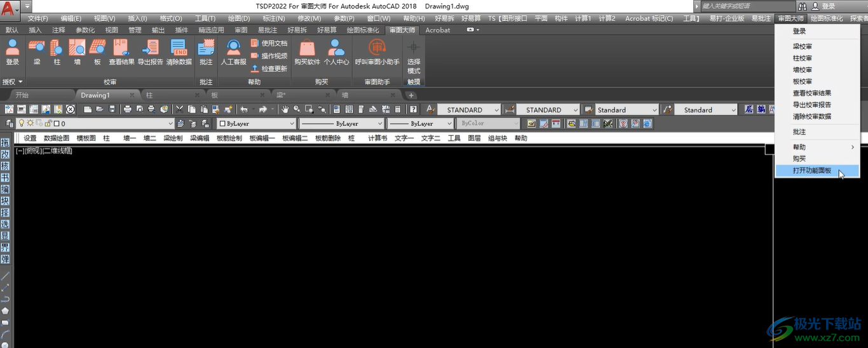This screenshot has height=348, width=868.
Task: Click the 拖 button on left sidebar
Action: [5, 143]
